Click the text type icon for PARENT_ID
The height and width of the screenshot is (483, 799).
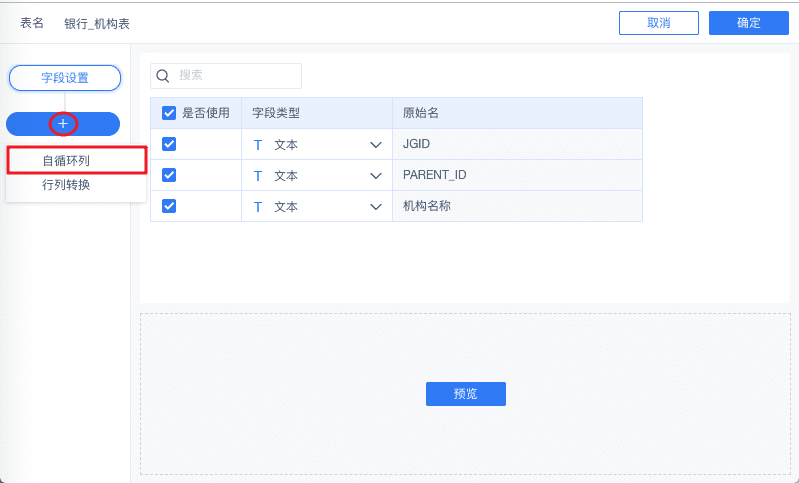pyautogui.click(x=258, y=176)
